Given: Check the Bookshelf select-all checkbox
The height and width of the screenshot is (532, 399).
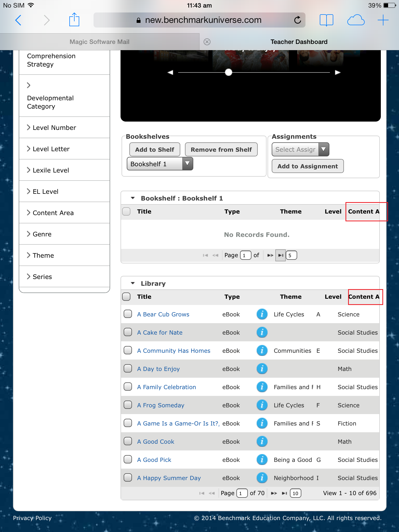Looking at the screenshot, I should coord(126,211).
